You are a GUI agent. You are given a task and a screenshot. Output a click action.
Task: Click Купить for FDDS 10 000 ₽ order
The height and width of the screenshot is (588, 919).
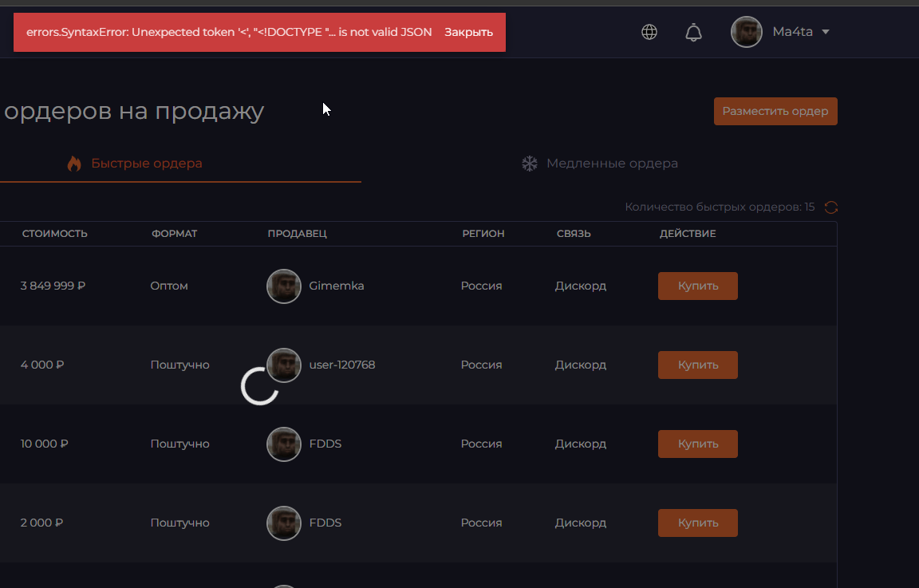coord(697,444)
